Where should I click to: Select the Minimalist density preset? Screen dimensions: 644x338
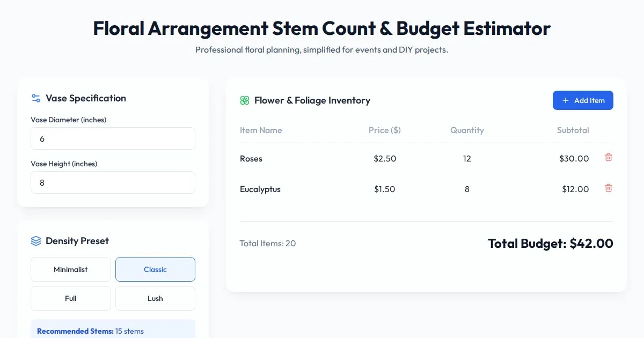71,269
